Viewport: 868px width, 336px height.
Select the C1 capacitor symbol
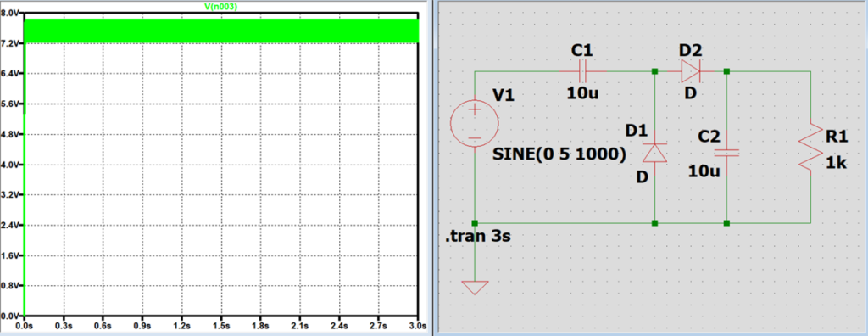583,71
